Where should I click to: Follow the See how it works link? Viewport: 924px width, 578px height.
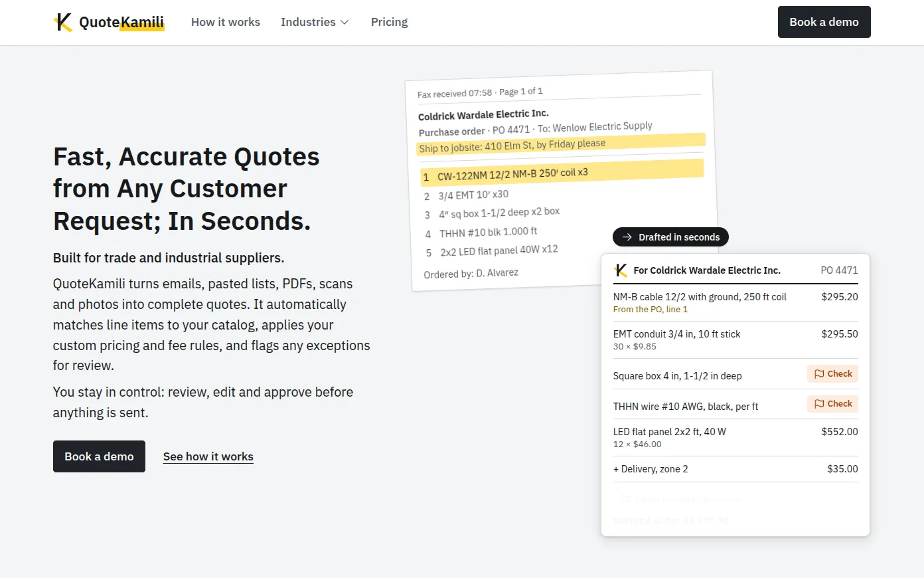(208, 456)
